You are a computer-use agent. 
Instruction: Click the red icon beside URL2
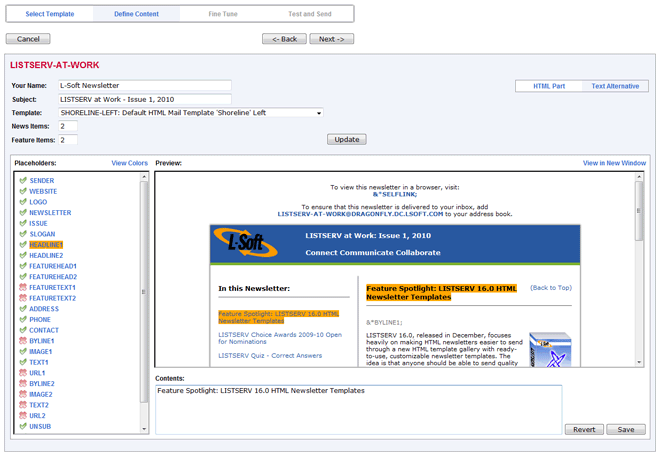pyautogui.click(x=23, y=416)
